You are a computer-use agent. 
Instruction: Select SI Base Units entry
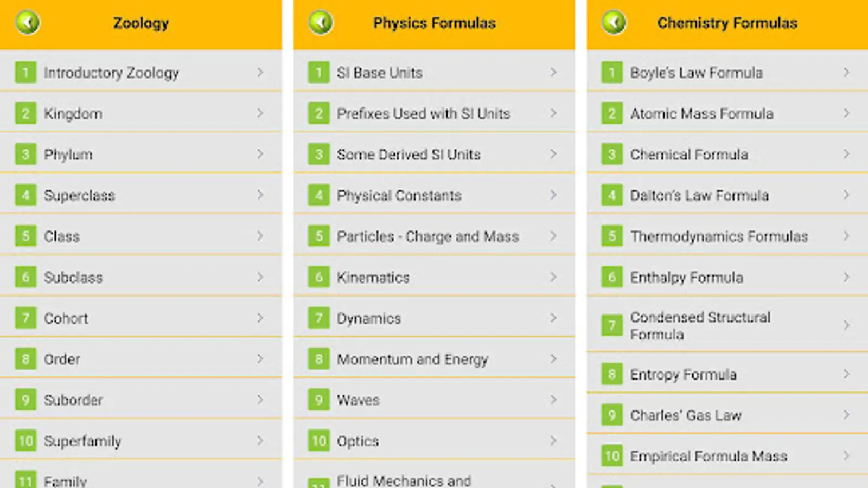coord(380,73)
